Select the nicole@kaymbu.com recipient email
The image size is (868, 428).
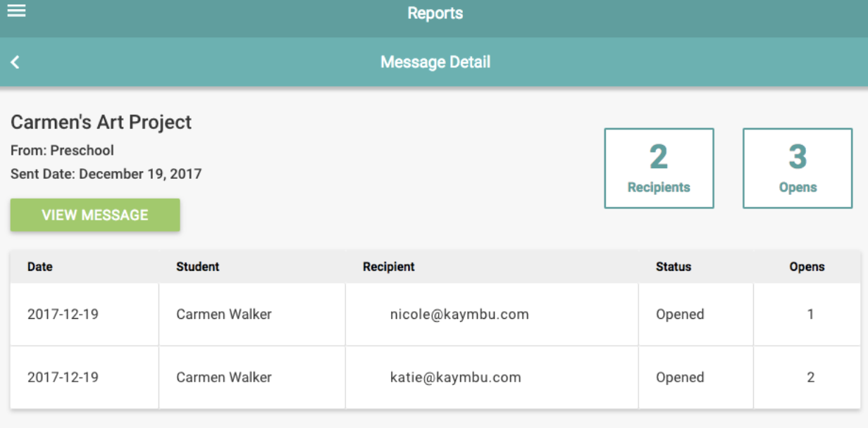pos(459,315)
